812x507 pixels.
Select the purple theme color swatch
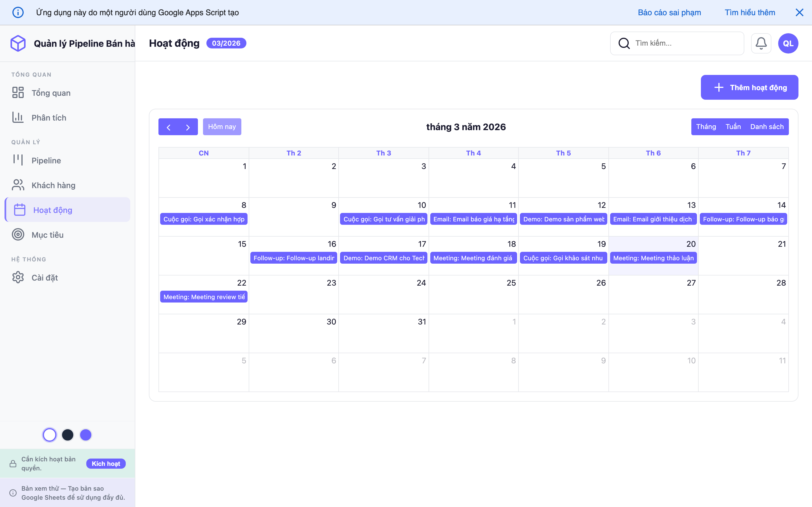pyautogui.click(x=85, y=435)
